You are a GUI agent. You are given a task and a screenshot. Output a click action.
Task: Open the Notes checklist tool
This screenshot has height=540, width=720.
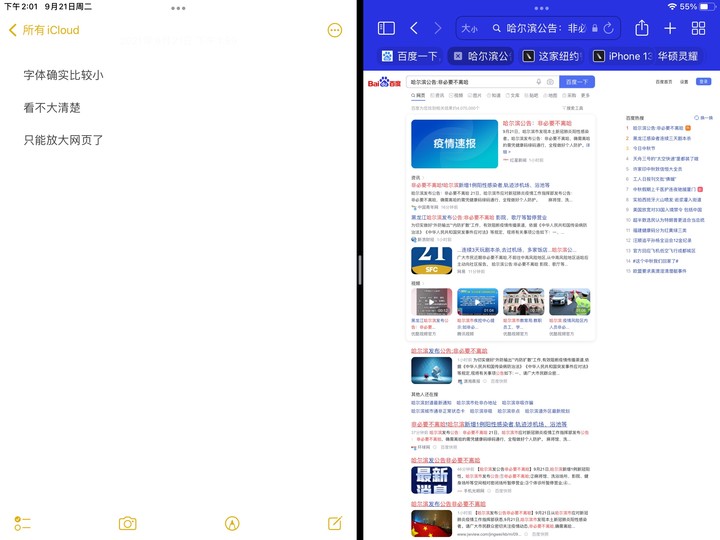click(x=23, y=523)
